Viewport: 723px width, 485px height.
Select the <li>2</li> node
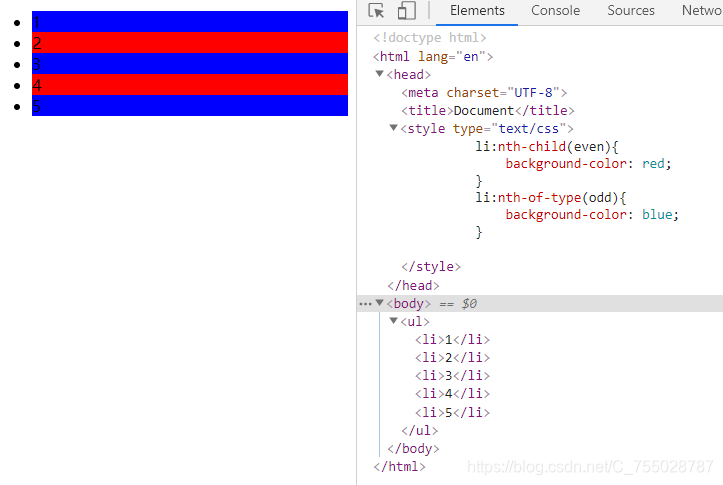click(452, 358)
